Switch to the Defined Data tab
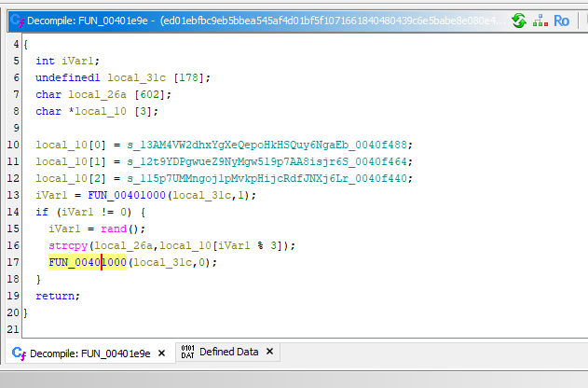This screenshot has height=388, width=588. coord(228,353)
